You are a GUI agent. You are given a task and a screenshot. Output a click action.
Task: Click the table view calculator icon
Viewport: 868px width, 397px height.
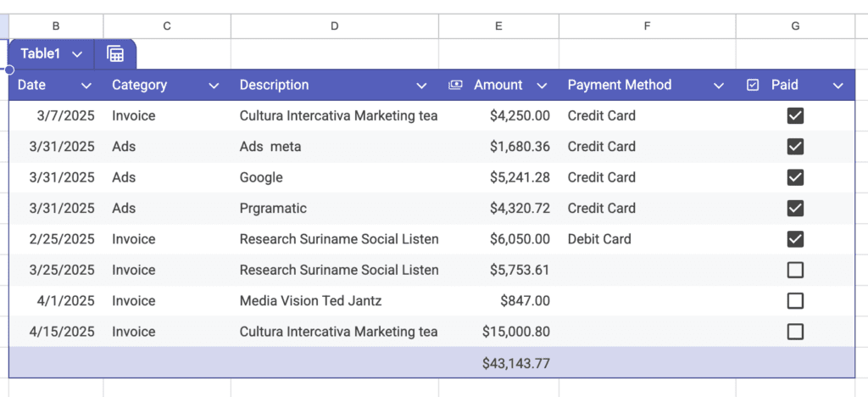coord(115,54)
